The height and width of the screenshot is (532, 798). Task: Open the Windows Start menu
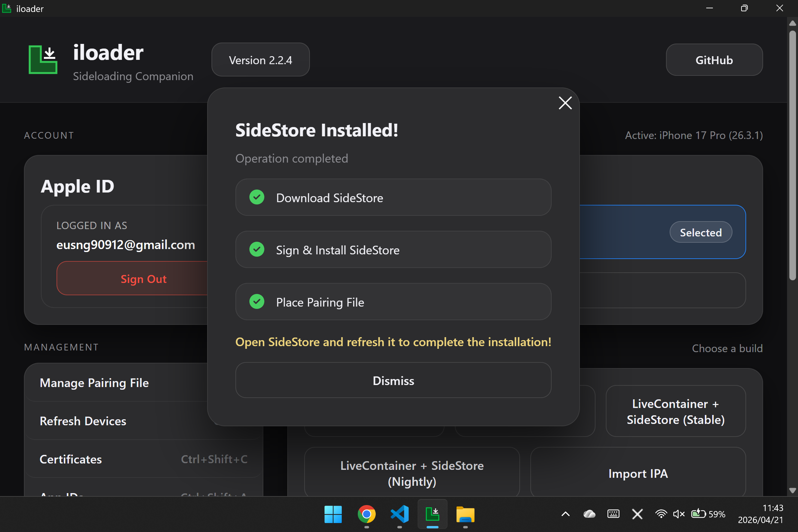coord(333,514)
